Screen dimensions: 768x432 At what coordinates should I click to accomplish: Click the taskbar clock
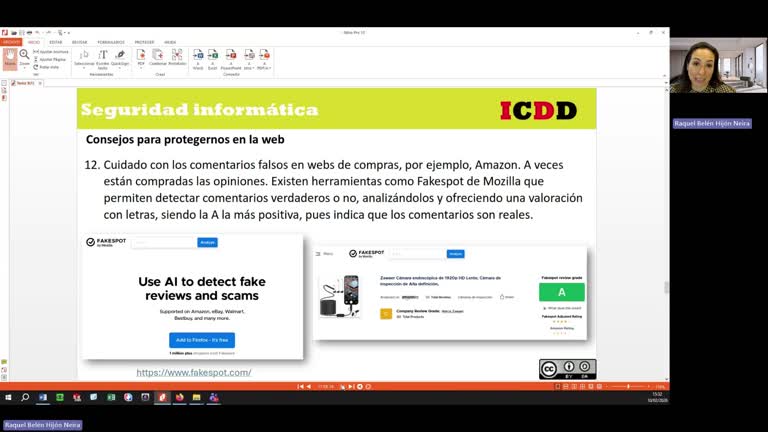click(x=657, y=397)
